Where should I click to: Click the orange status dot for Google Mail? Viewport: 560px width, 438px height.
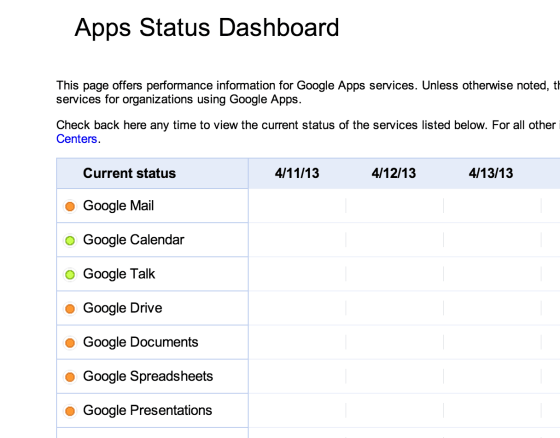(70, 206)
